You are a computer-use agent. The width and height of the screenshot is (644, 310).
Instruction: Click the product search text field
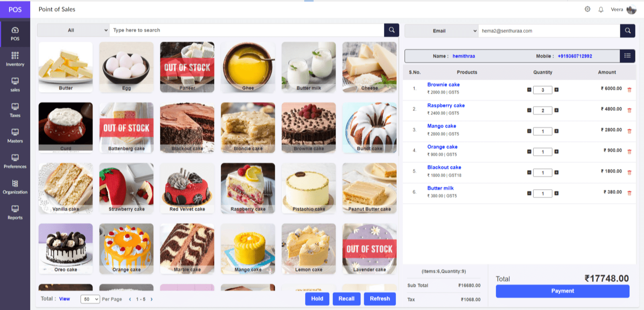(247, 30)
